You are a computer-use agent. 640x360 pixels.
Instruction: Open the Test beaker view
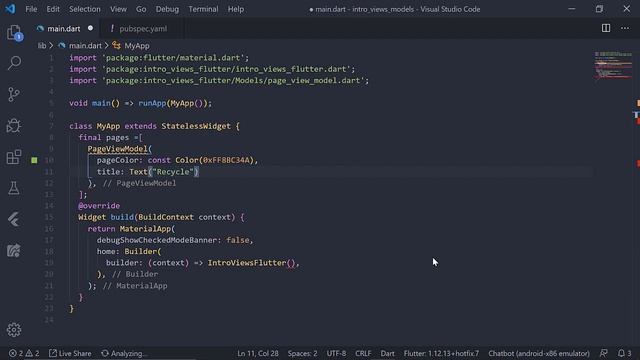(x=14, y=188)
